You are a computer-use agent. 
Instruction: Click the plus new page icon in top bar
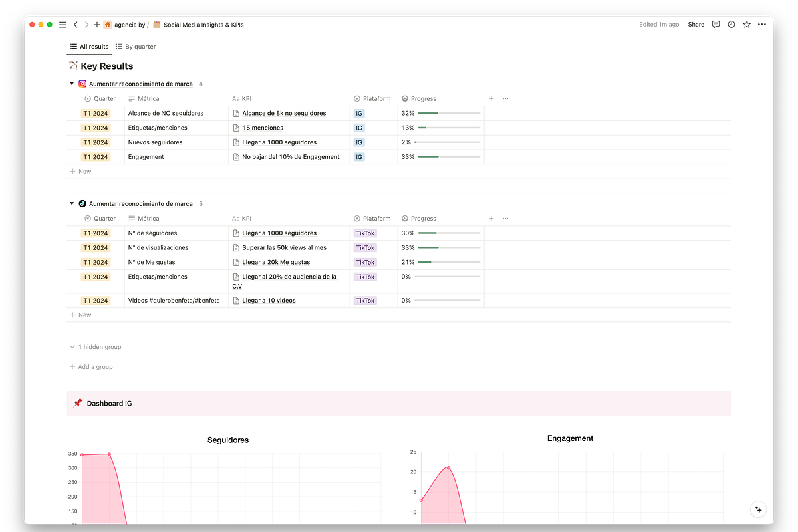tap(97, 25)
